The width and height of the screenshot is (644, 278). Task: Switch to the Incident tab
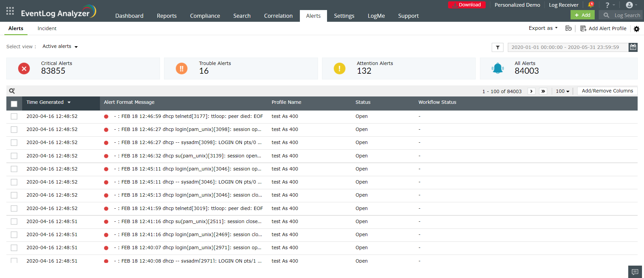47,28
